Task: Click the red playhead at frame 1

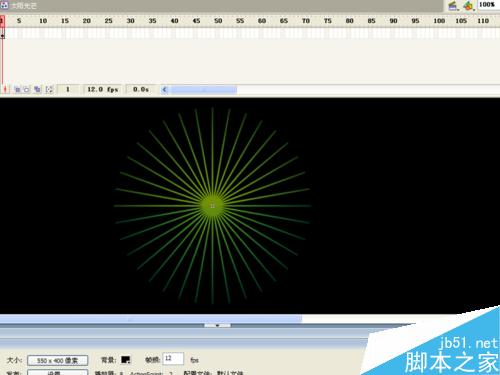Action: (x=2, y=21)
